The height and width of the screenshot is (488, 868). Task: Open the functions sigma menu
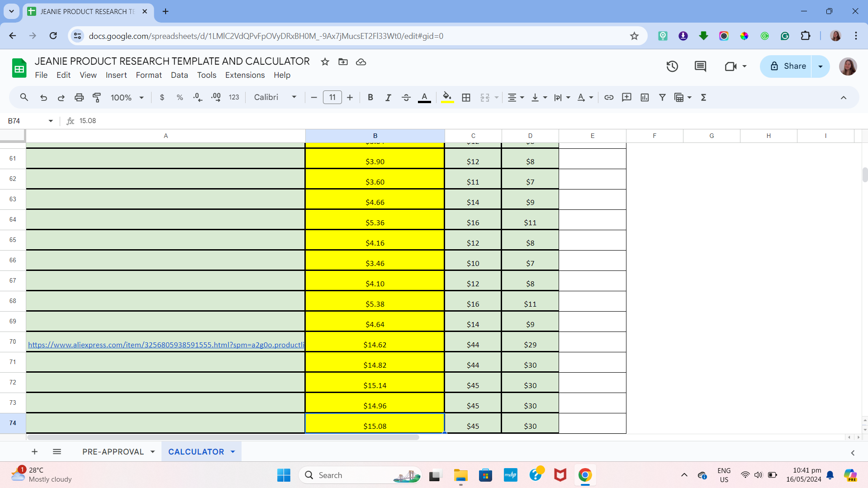click(x=703, y=97)
